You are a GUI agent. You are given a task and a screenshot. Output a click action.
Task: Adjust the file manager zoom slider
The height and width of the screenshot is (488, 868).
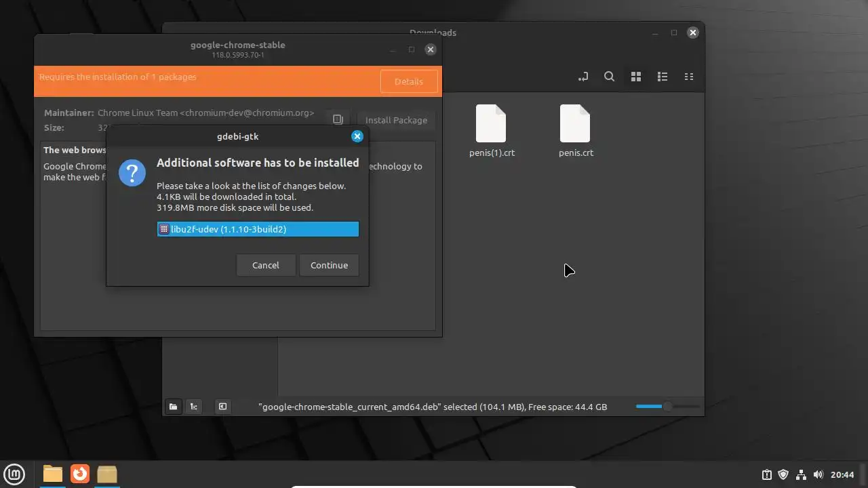pyautogui.click(x=667, y=406)
